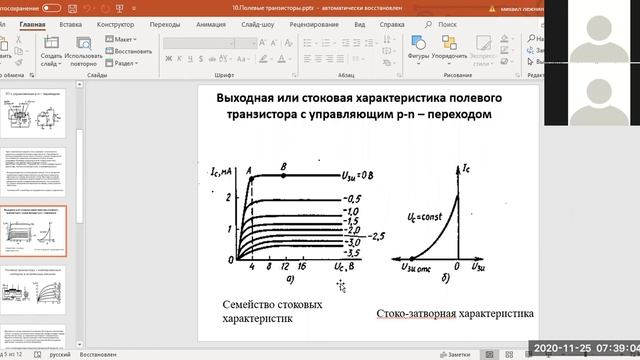640x360 pixels.
Task: Select the Format Painter brush icon
Action: point(18,62)
